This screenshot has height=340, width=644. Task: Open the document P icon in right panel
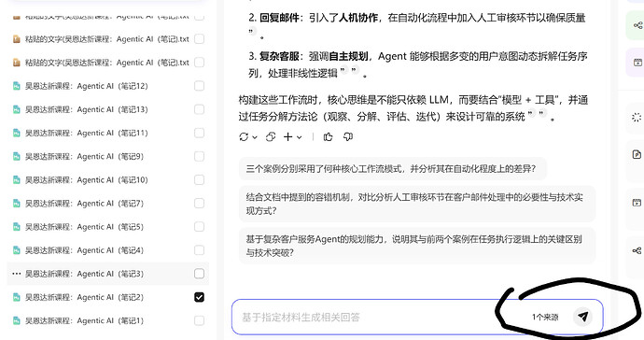tap(637, 154)
